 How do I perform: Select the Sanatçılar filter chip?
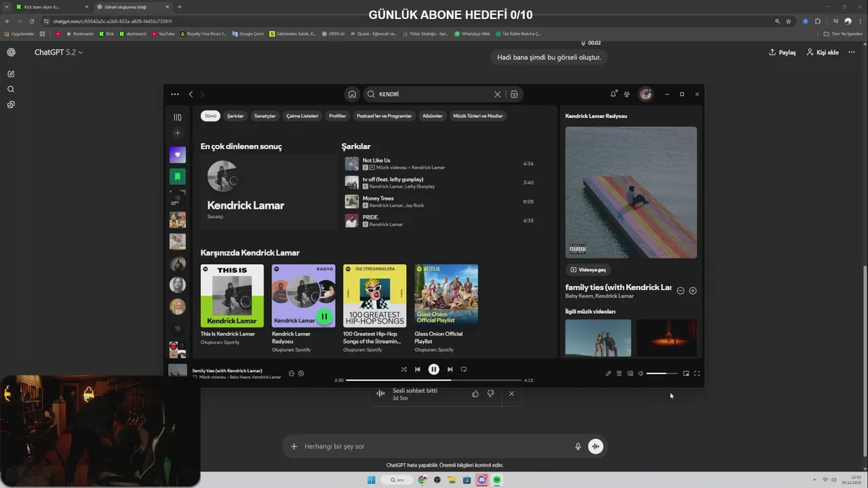(x=265, y=116)
